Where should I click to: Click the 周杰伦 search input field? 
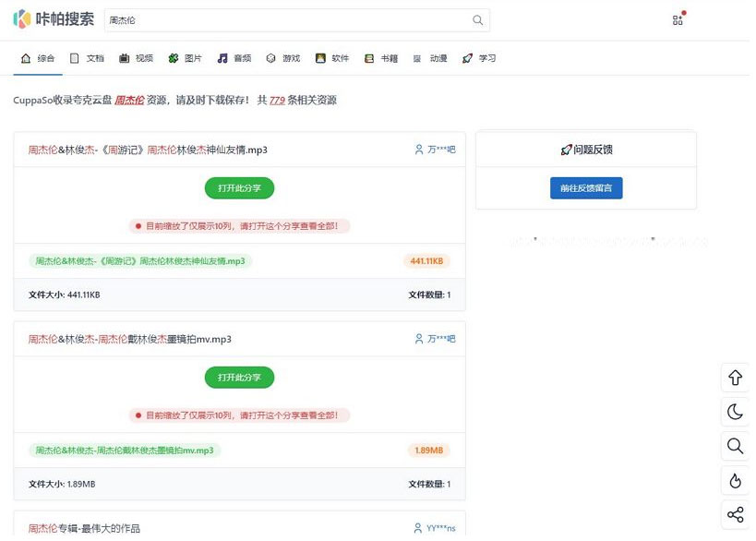[286, 20]
